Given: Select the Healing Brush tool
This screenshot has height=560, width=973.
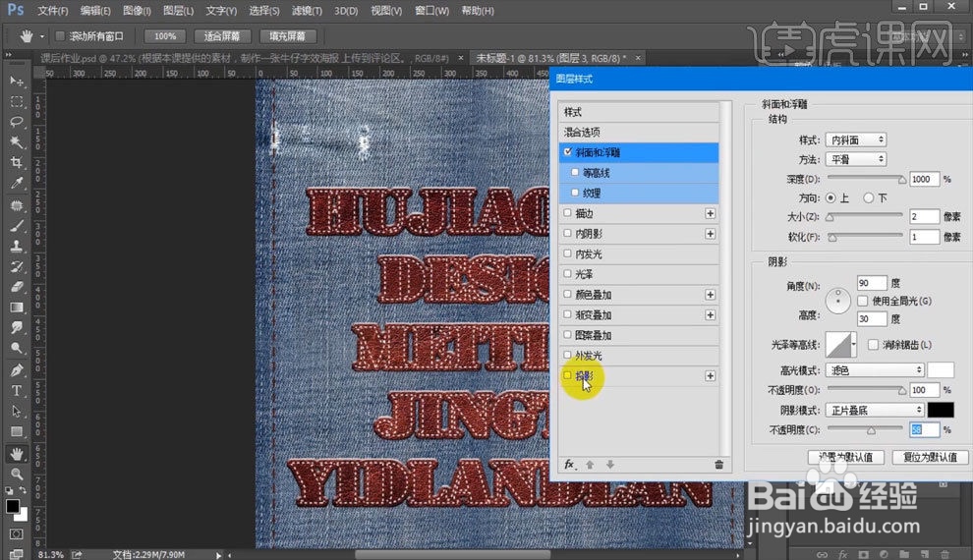Looking at the screenshot, I should tap(16, 205).
